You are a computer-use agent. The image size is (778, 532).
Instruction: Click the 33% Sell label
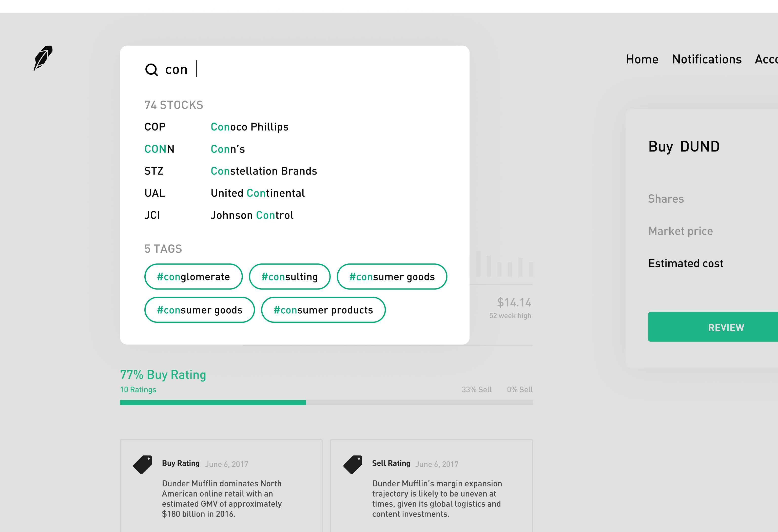[x=477, y=390]
